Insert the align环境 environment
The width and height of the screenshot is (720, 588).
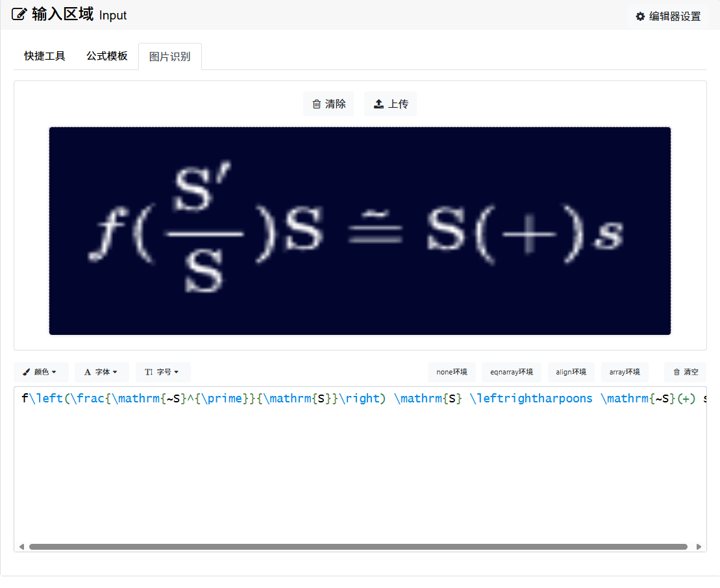click(571, 372)
